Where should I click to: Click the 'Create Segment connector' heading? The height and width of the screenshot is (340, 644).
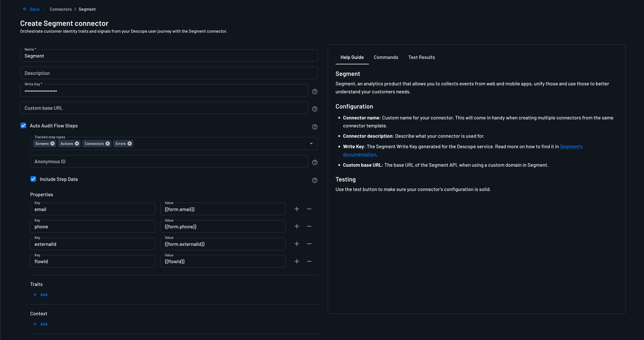pos(64,23)
